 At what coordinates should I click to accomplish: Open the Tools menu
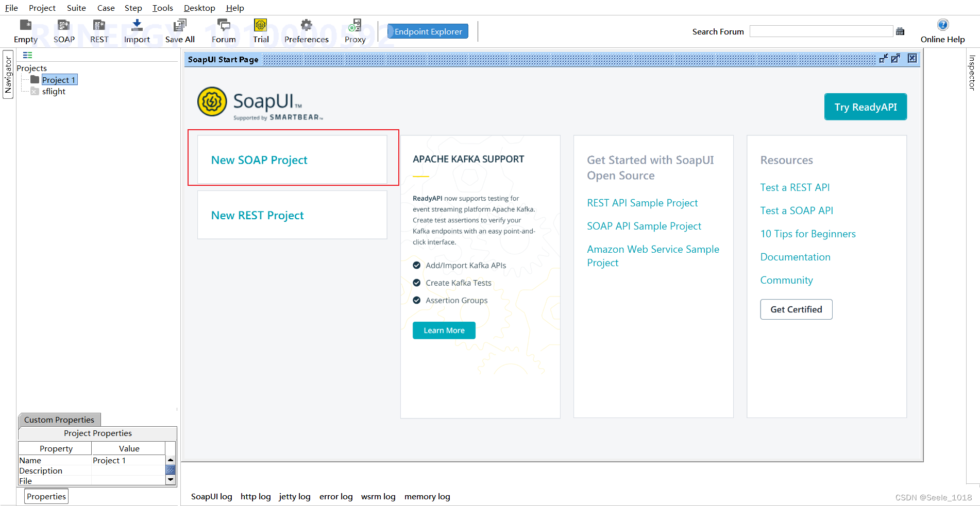[162, 8]
